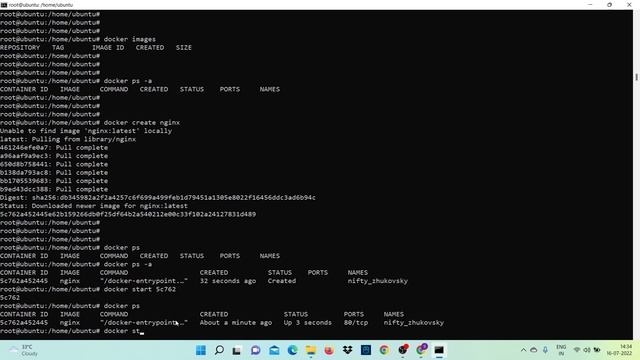The height and width of the screenshot is (360, 640).
Task: Open Wi-Fi network tray icon
Action: click(577, 350)
